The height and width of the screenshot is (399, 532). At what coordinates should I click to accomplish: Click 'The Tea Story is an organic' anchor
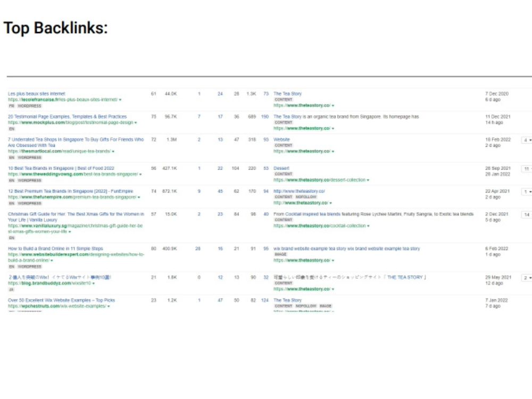[x=346, y=117]
